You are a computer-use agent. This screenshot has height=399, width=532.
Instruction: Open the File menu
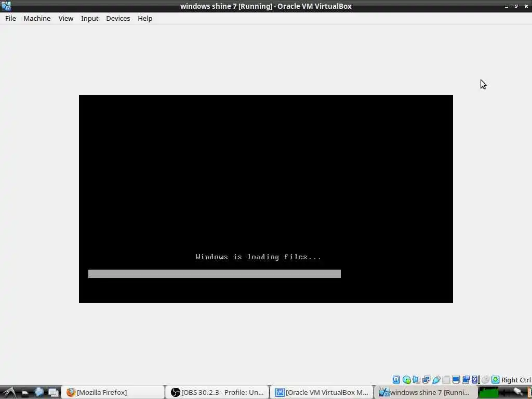click(x=10, y=18)
